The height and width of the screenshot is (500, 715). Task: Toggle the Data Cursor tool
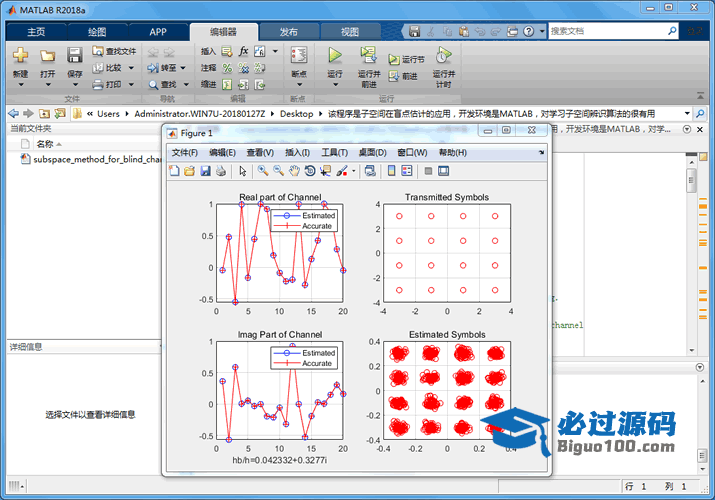click(326, 171)
